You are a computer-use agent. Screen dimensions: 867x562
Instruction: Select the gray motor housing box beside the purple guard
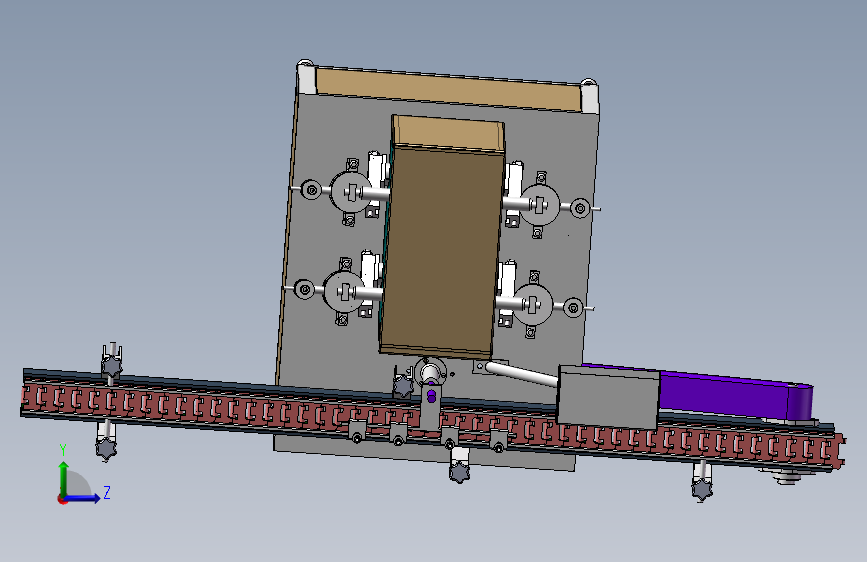pyautogui.click(x=608, y=397)
